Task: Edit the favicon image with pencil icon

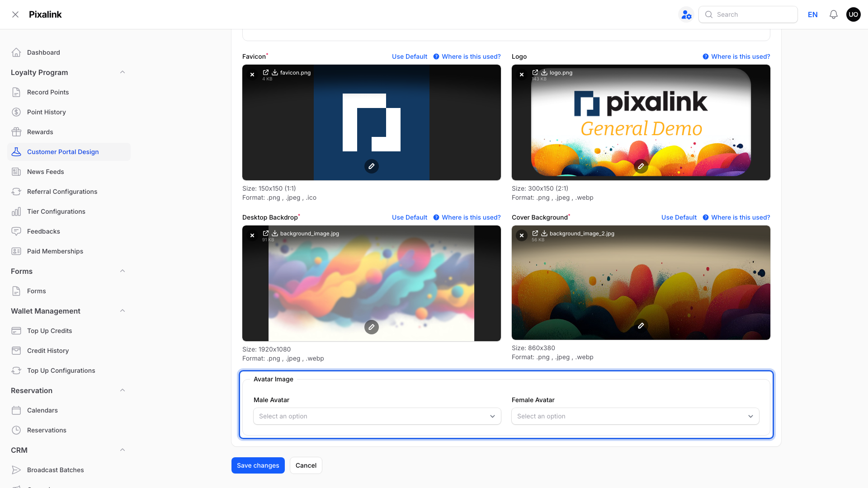Action: (371, 166)
